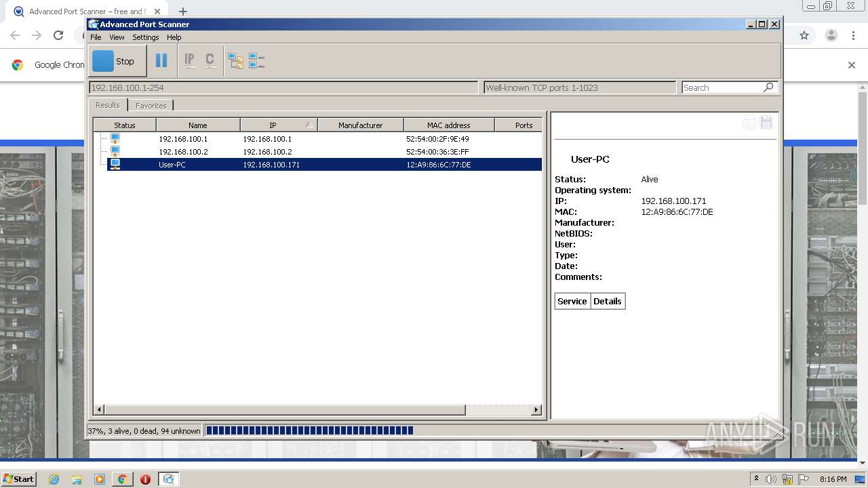Open the media player taskbar icon

pyautogui.click(x=100, y=479)
